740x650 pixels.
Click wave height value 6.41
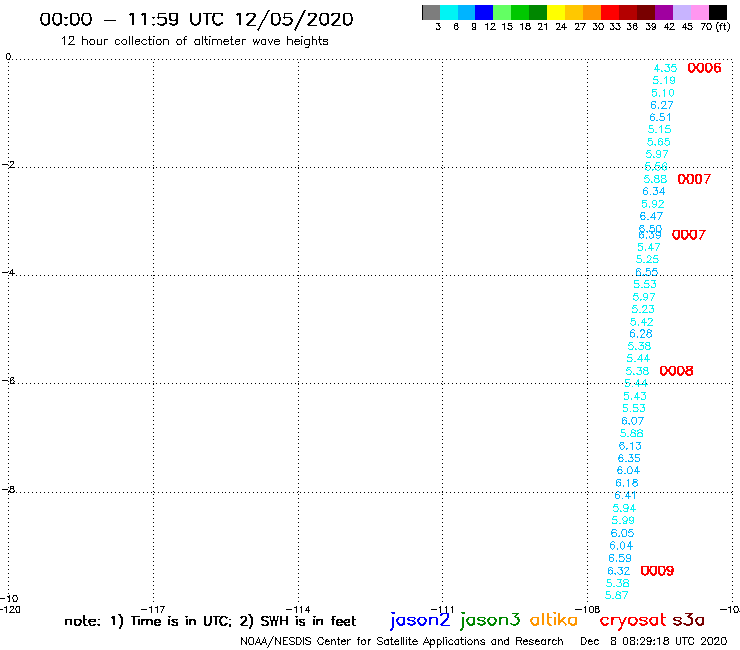626,495
